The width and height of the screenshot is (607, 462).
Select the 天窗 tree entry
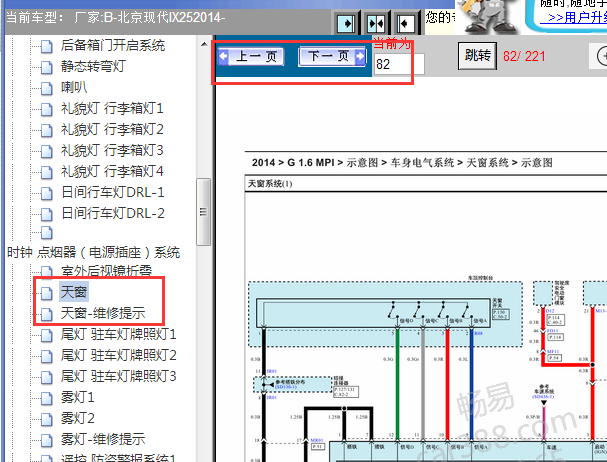(74, 292)
